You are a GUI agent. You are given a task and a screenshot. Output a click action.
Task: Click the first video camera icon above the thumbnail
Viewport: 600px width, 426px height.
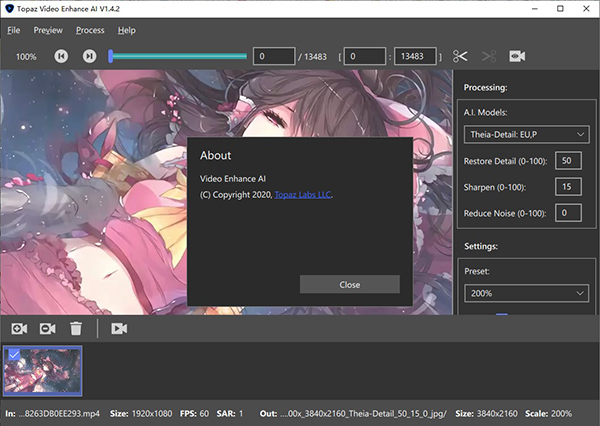[x=19, y=328]
